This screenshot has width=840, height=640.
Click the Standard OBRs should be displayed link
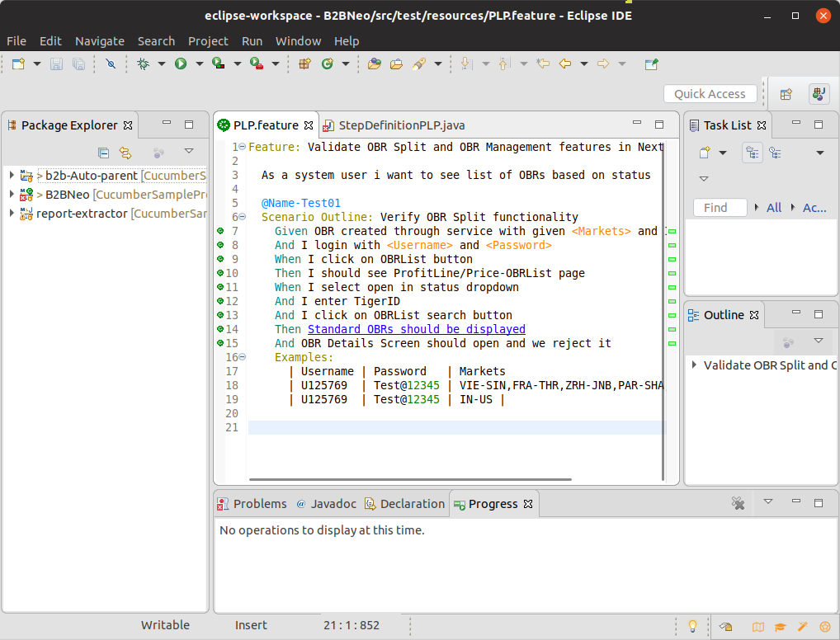[x=416, y=329]
